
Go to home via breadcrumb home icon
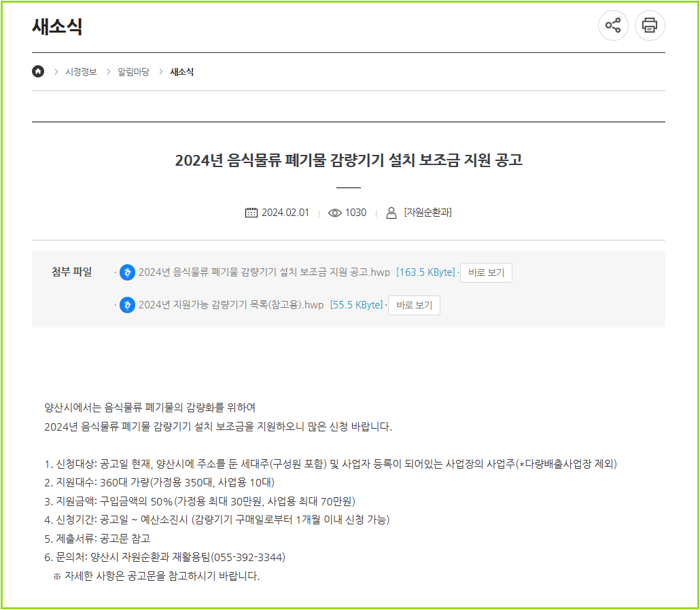[38, 71]
